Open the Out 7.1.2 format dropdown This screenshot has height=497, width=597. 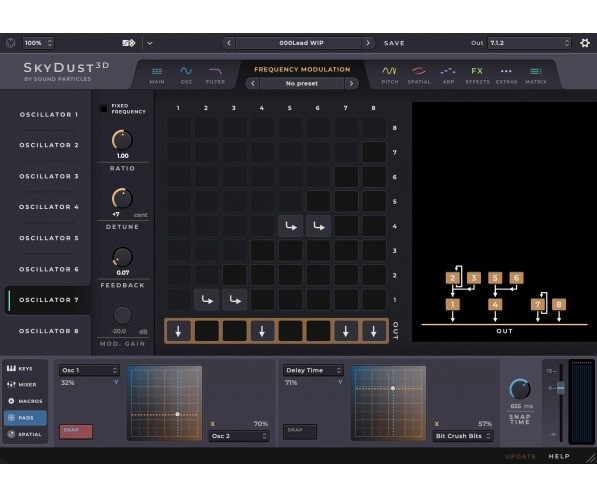(x=529, y=43)
